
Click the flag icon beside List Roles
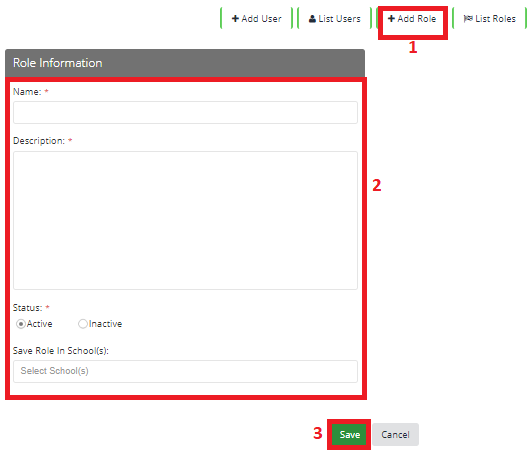(468, 19)
